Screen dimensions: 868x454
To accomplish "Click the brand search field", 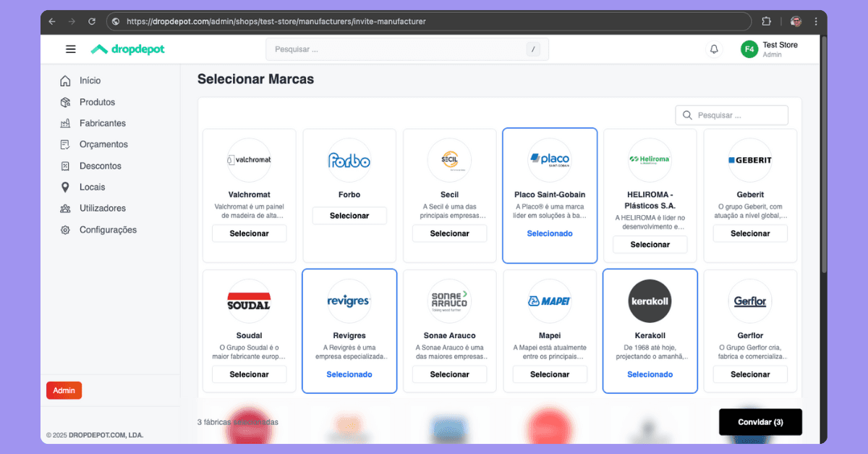I will (x=731, y=115).
